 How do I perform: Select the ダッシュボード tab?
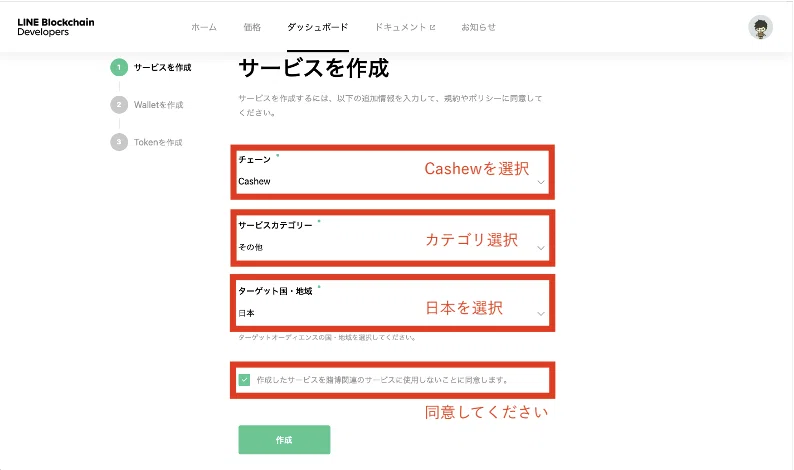[317, 27]
